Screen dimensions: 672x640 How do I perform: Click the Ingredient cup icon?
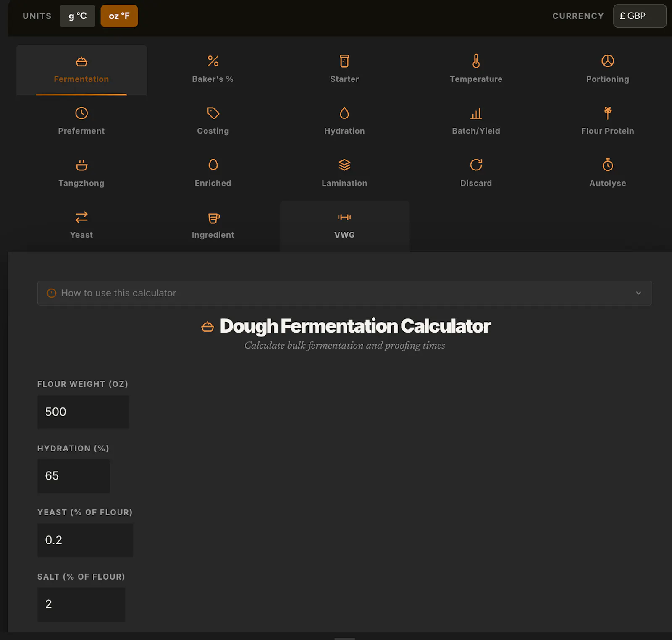(214, 218)
